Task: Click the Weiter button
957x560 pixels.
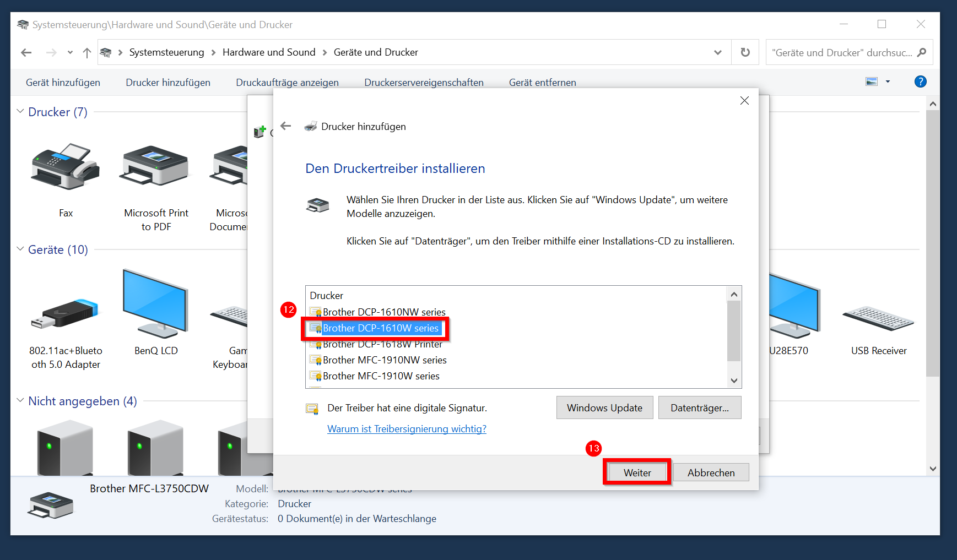Action: click(x=637, y=472)
